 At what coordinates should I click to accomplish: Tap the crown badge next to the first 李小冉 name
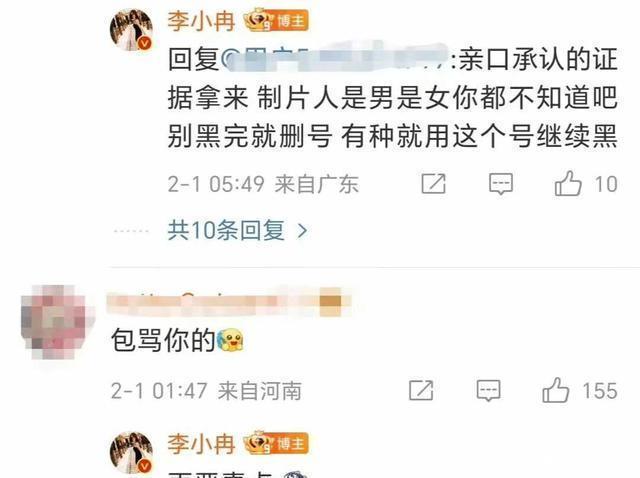click(258, 20)
